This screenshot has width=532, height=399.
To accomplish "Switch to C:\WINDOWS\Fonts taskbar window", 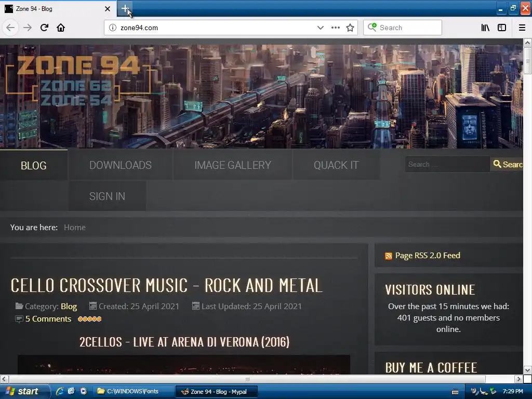I will [132, 392].
